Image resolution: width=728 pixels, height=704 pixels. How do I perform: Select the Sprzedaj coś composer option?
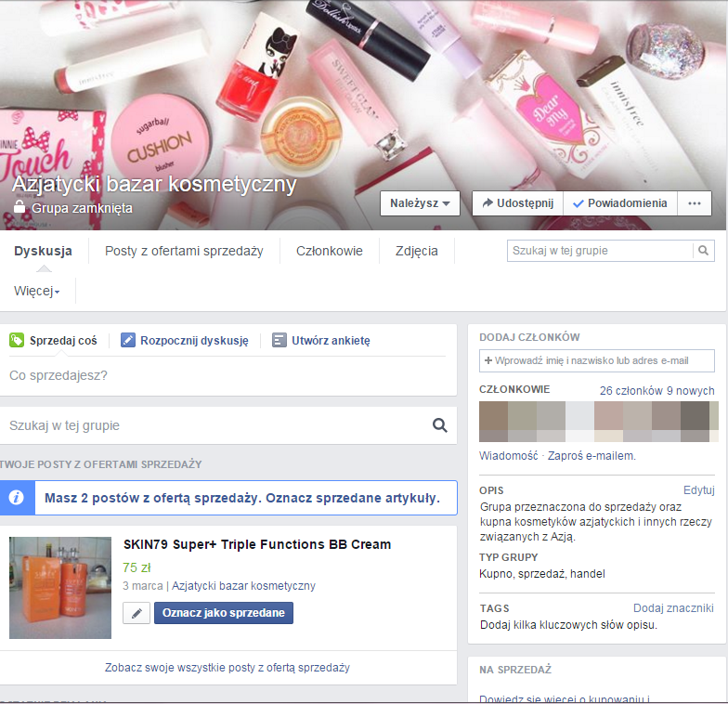pos(54,340)
